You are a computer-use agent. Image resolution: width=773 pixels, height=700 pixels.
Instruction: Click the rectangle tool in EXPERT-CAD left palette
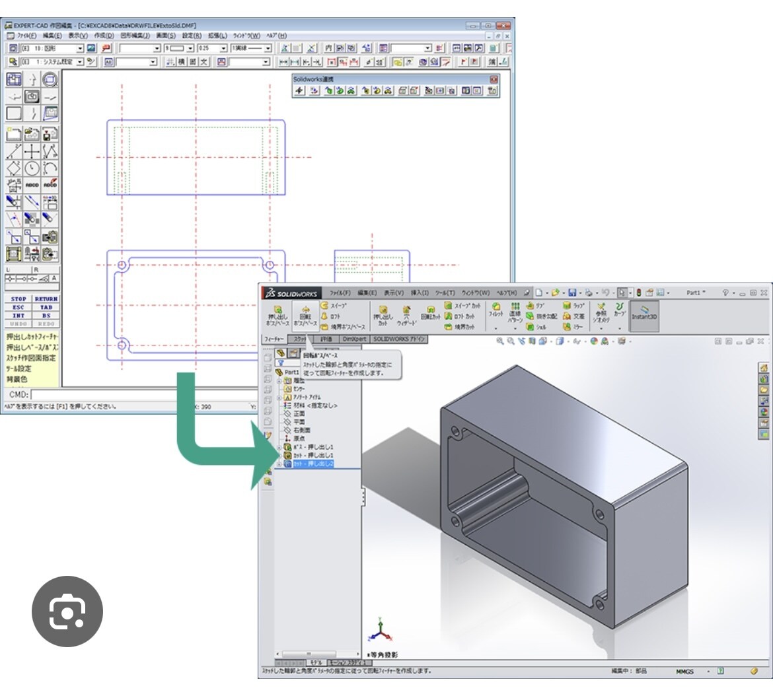(x=14, y=114)
